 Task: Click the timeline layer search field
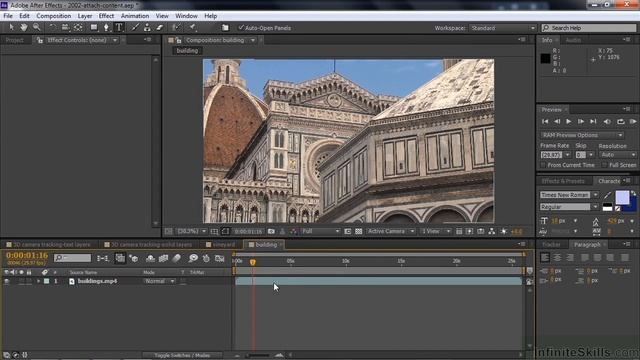[x=73, y=258]
